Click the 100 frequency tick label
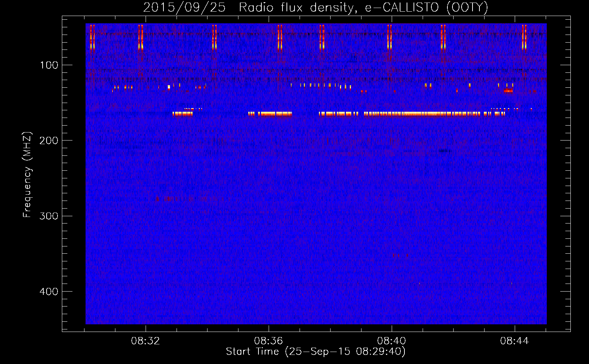The height and width of the screenshot is (364, 589). pos(49,65)
